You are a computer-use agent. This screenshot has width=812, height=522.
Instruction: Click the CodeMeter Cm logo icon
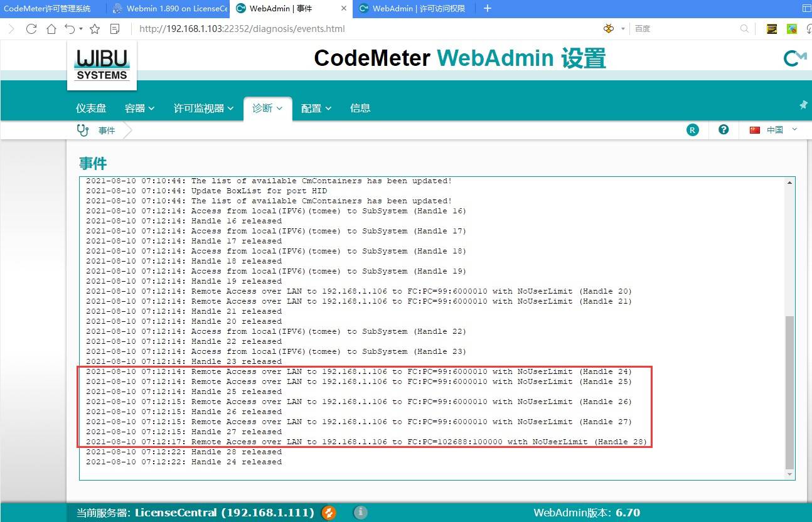[x=795, y=58]
